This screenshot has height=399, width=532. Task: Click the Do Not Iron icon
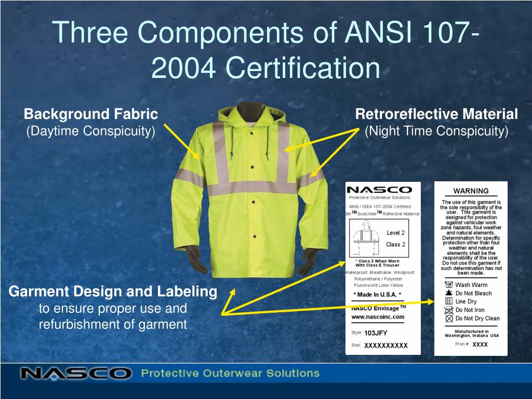click(449, 310)
